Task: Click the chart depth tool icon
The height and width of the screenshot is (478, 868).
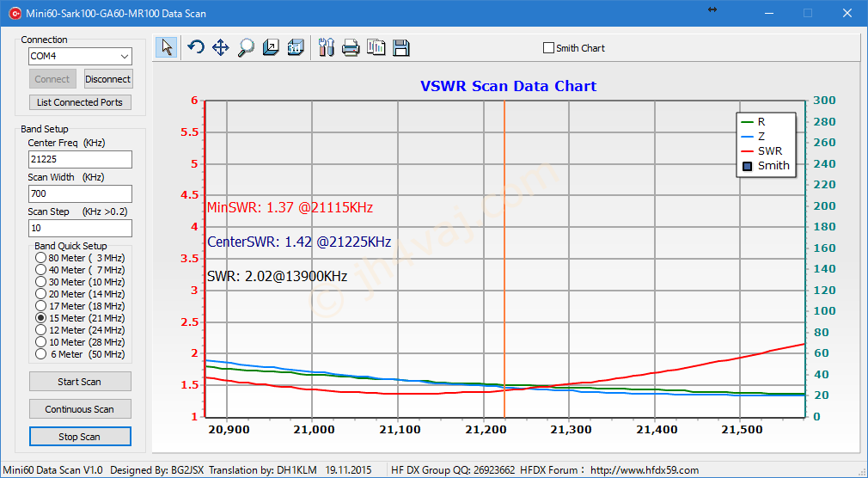Action: (x=271, y=47)
